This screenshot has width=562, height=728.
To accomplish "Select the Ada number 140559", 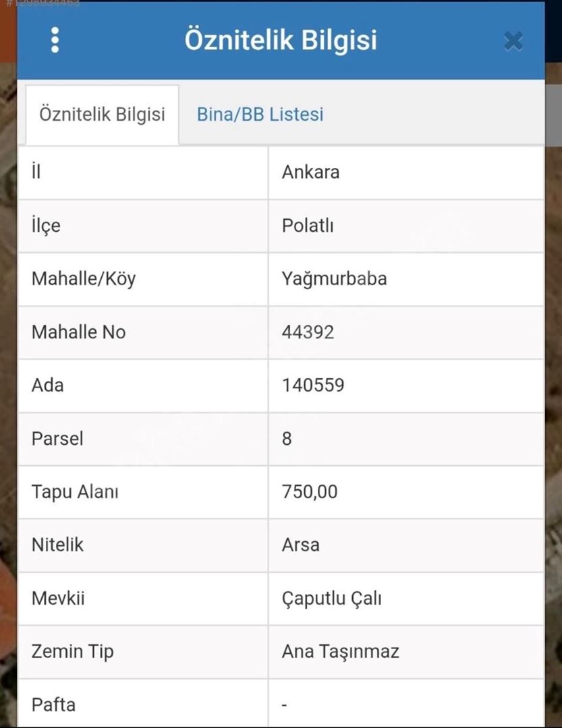I will point(313,386).
